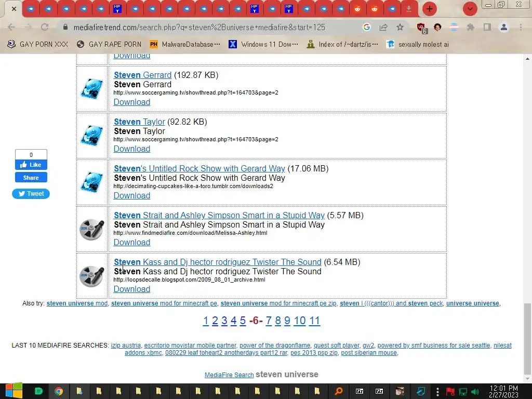View site info via the padlock icon
This screenshot has height=399, width=532.
pyautogui.click(x=65, y=27)
